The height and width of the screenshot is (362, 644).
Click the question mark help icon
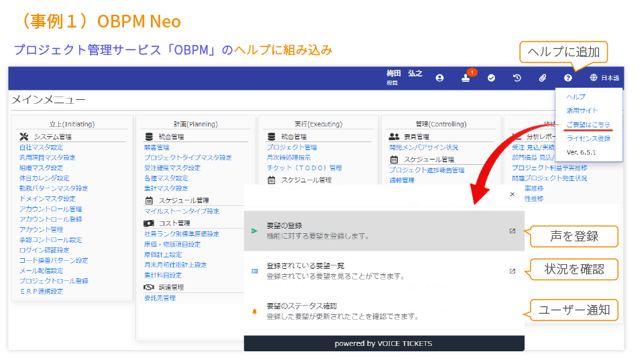568,78
